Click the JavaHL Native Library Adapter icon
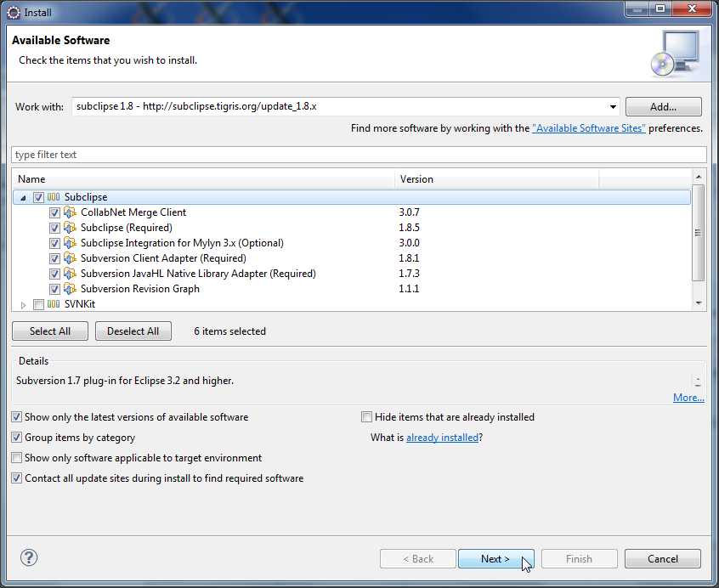719x588 pixels. 70,274
